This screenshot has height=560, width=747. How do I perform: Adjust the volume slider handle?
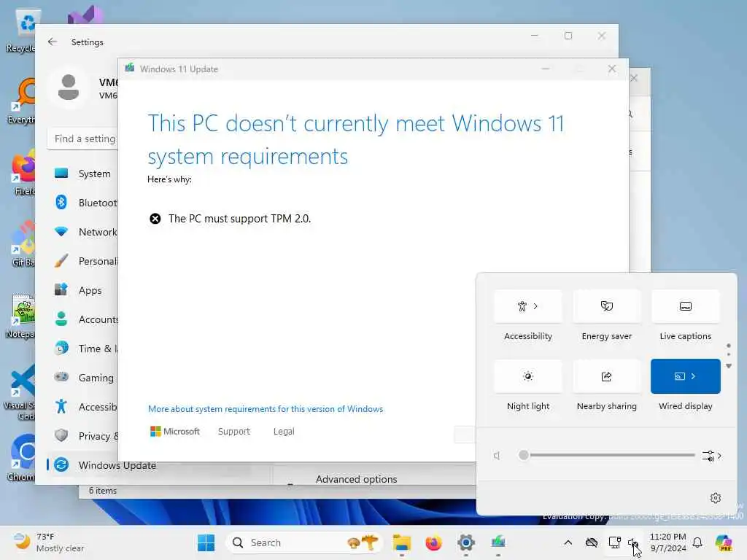[x=524, y=455]
